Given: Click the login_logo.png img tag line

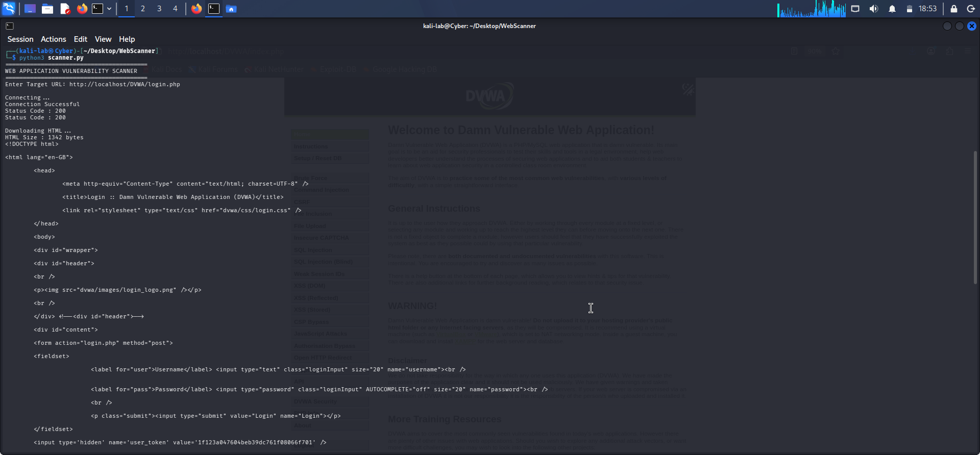Looking at the screenshot, I should pos(117,290).
